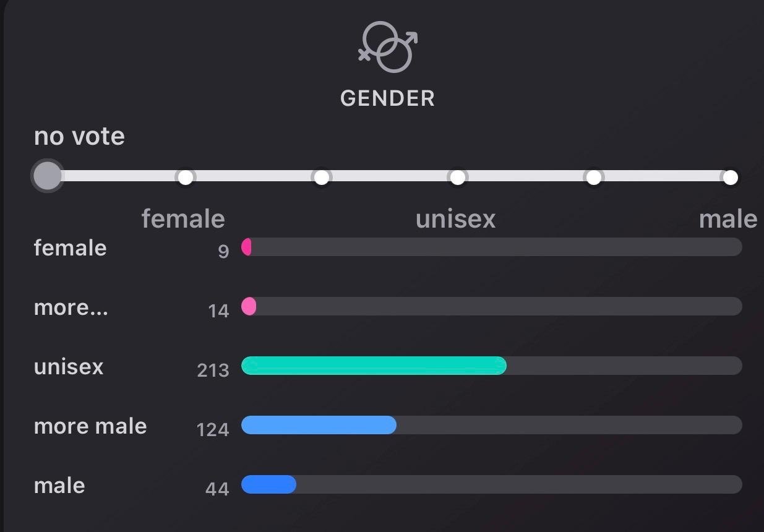
Task: Click the gray no vote slider handle
Action: pyautogui.click(x=48, y=176)
